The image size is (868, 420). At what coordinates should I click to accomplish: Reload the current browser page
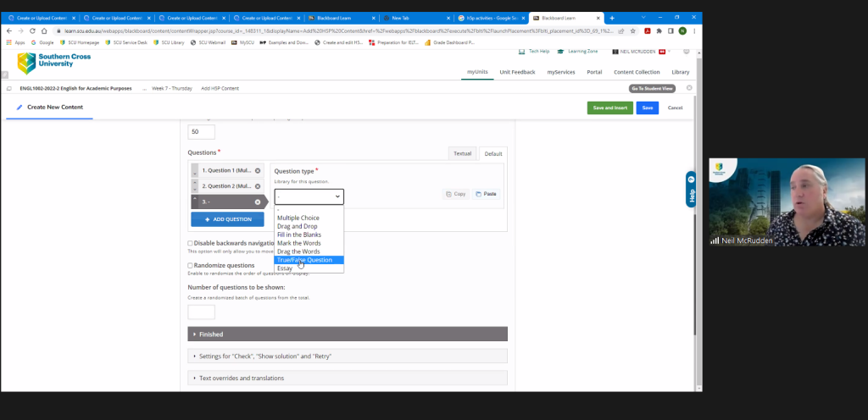[32, 31]
